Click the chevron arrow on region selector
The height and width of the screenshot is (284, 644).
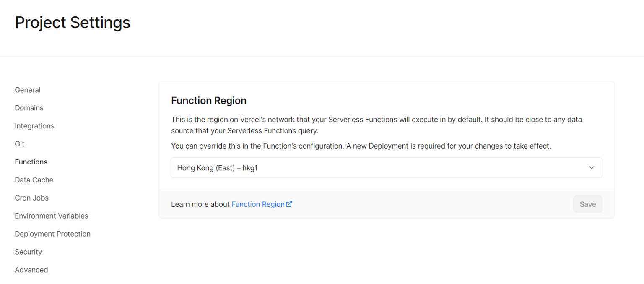coord(592,168)
